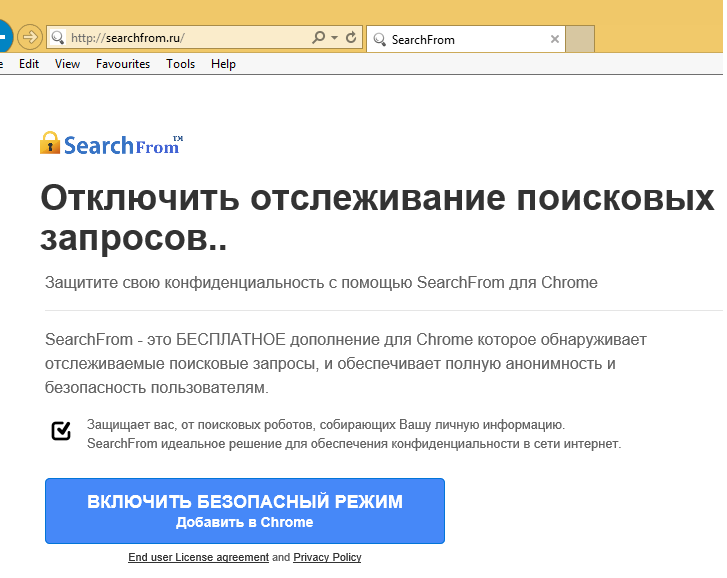Open the Favourites menu
This screenshot has width=727, height=578.
tap(123, 64)
